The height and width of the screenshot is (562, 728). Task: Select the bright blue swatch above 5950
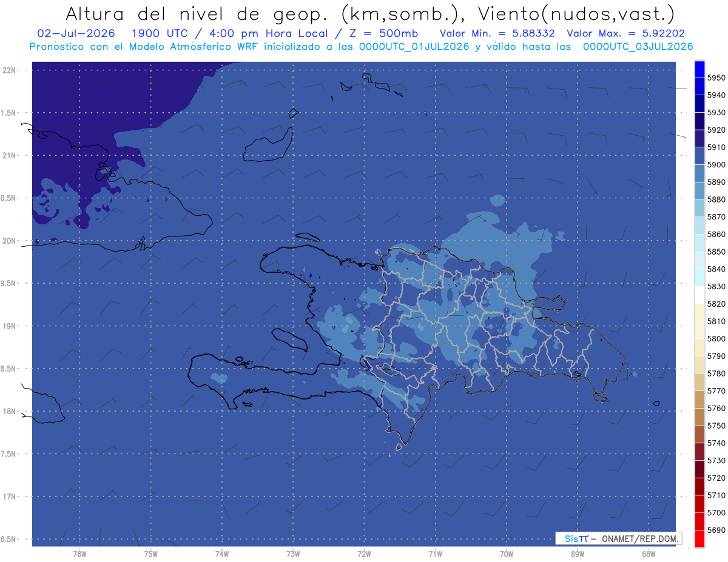[x=699, y=69]
